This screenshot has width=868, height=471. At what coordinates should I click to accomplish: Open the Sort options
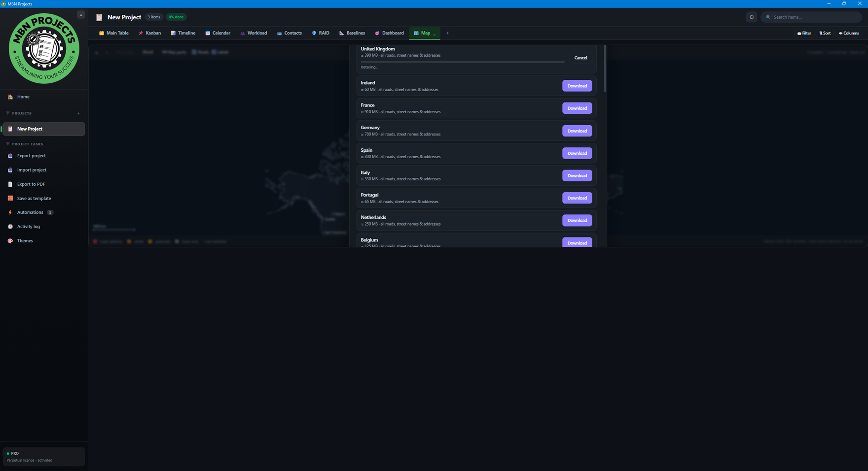click(825, 34)
